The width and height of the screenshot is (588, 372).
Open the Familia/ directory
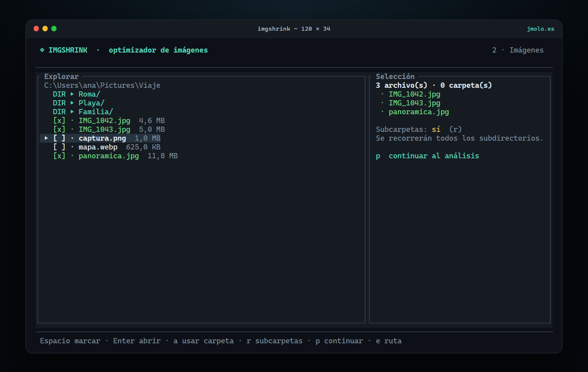96,112
